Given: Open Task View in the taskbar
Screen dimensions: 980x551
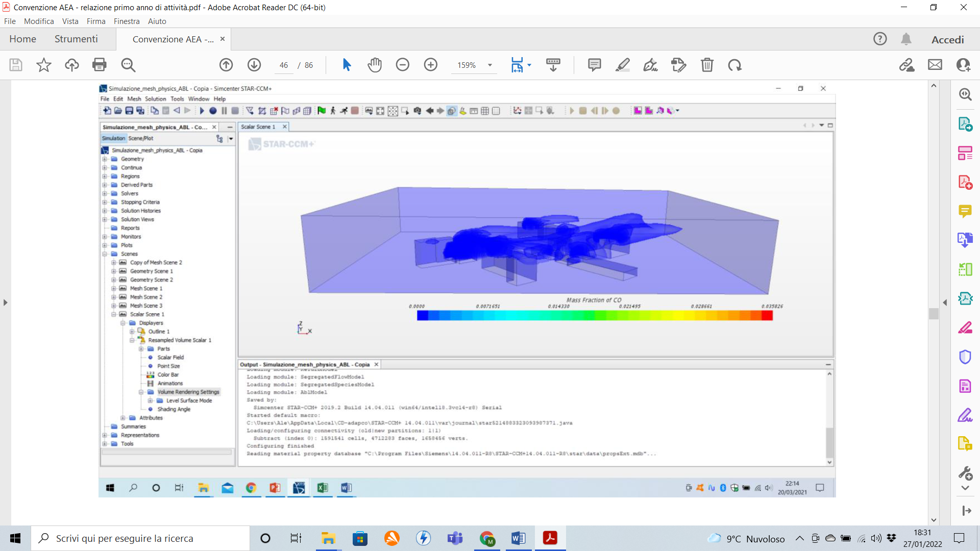Looking at the screenshot, I should [x=296, y=538].
